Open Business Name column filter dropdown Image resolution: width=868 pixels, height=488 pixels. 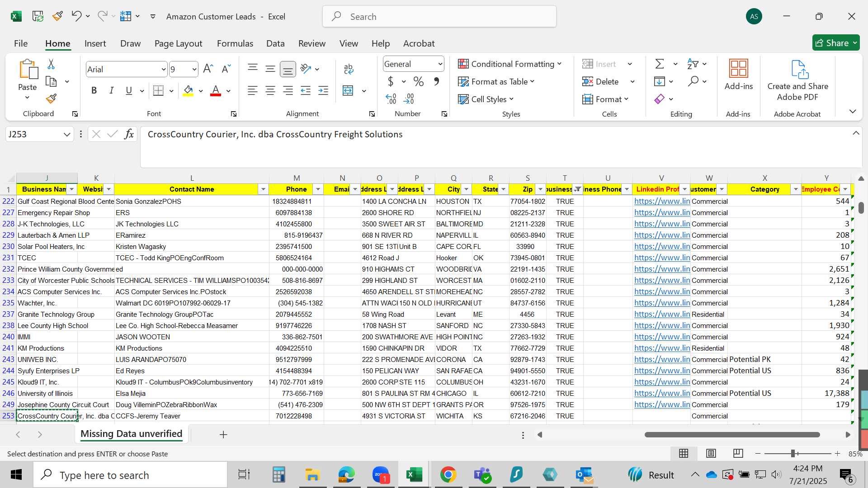pyautogui.click(x=72, y=189)
